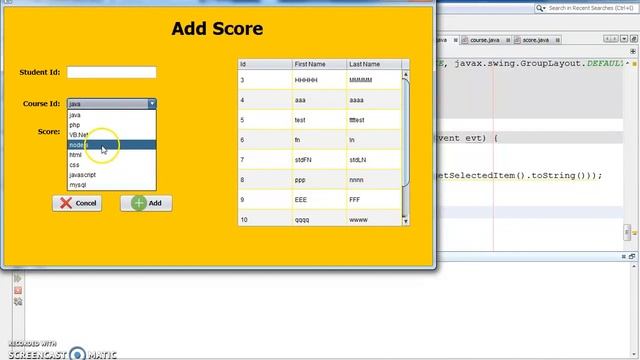This screenshot has height=360, width=640.
Task: Click the Cancel button with red X
Action: pyautogui.click(x=77, y=203)
